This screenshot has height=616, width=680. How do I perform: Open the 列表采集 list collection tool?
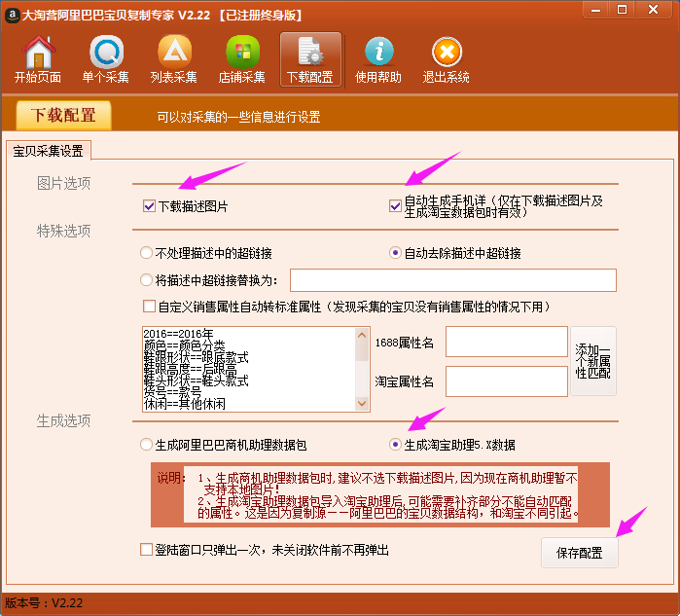pyautogui.click(x=174, y=60)
